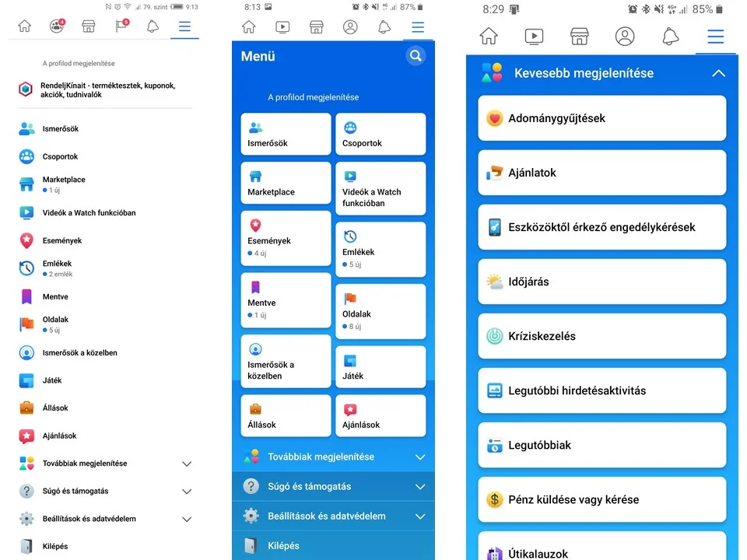Expand Beállítások és adatvédelem in the white list menu
The width and height of the screenshot is (747, 560).
(x=187, y=519)
